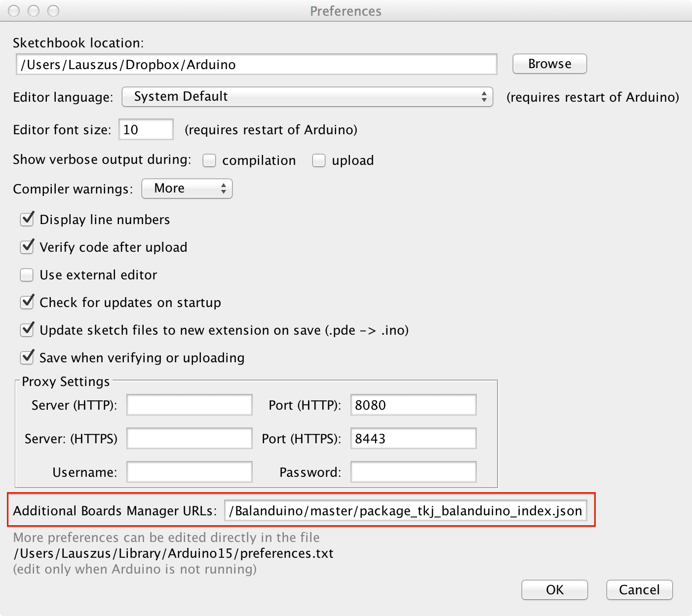Click the Port (HTTP) field showing 8080
This screenshot has width=692, height=616.
pos(414,405)
